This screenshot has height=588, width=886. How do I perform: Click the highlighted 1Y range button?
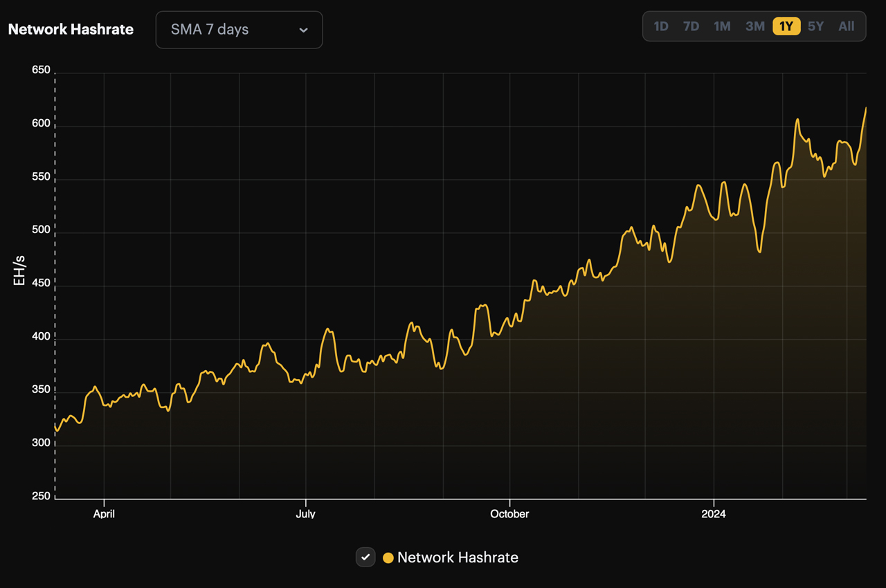point(786,26)
